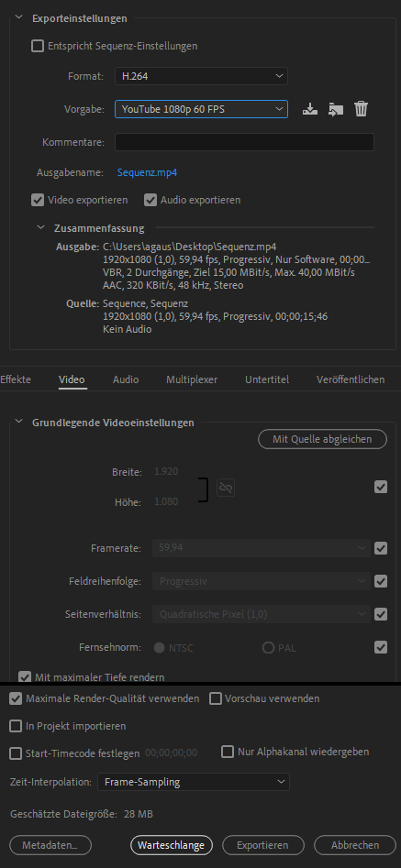Toggle the width-height link constraint icon
This screenshot has height=868, width=401.
(226, 487)
